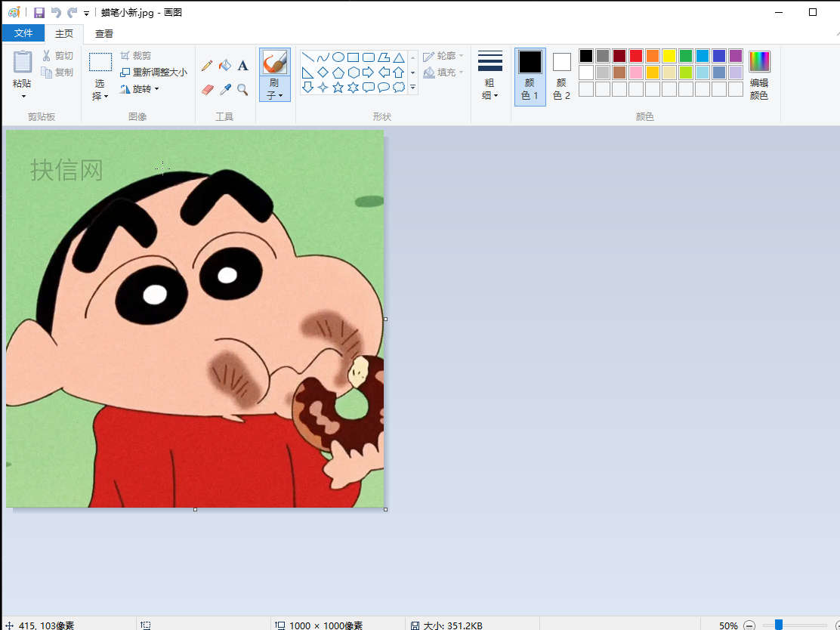
Task: Activate the 颜色 2 background color box
Action: [562, 76]
